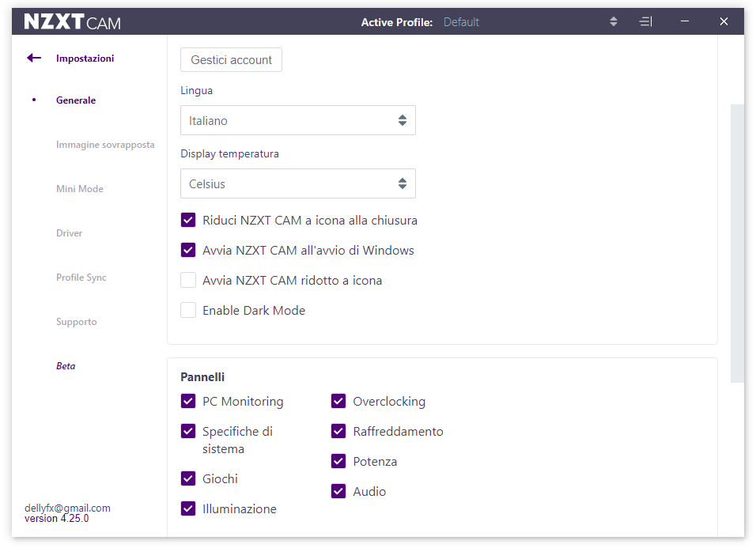Screen dimensions: 756x548
Task: Click the Display temperatura dropdown arrows
Action: [x=402, y=183]
